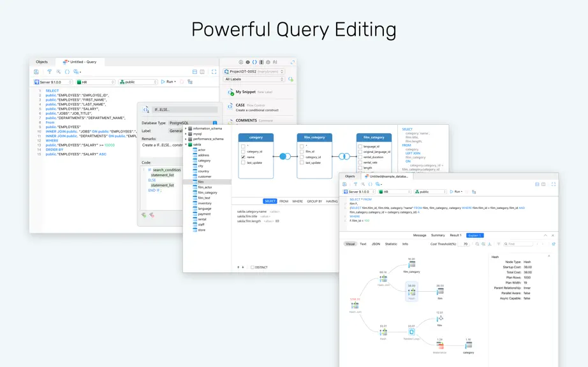Check the rental_duration column checkbox
The image size is (588, 367).
click(360, 157)
